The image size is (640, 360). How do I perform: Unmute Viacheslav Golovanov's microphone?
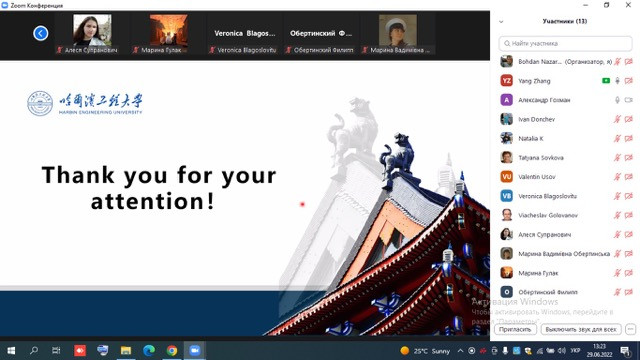618,215
